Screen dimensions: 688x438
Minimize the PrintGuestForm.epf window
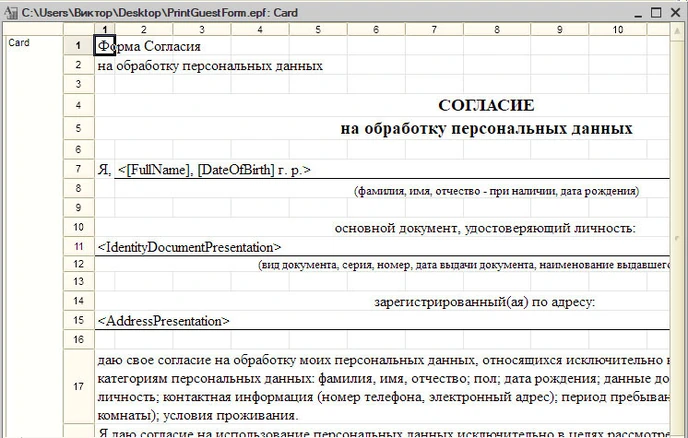pos(633,12)
